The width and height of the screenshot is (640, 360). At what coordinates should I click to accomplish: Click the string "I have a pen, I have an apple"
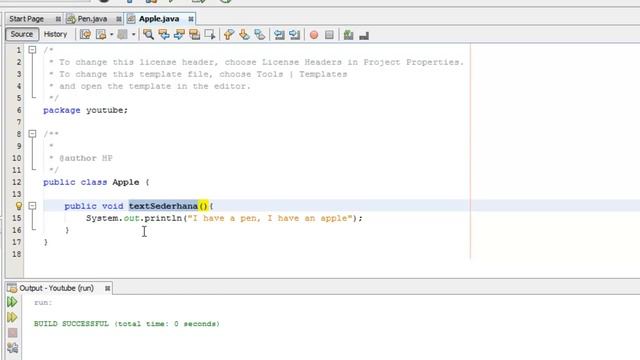269,218
